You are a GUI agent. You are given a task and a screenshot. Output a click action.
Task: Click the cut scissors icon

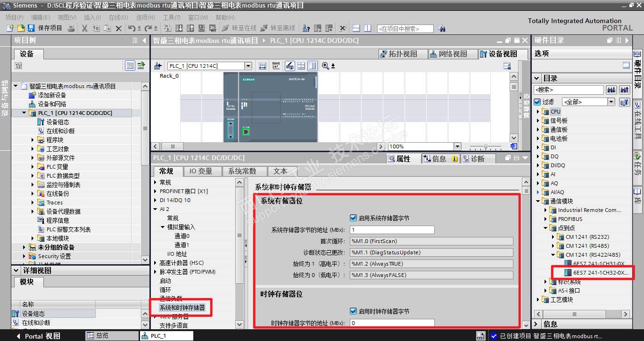tap(84, 28)
